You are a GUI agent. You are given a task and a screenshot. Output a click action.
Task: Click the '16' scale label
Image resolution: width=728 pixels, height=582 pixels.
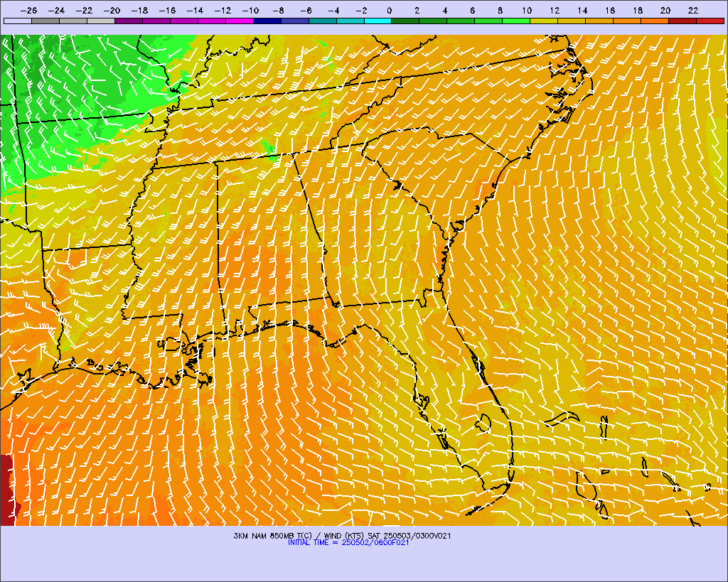(x=610, y=10)
